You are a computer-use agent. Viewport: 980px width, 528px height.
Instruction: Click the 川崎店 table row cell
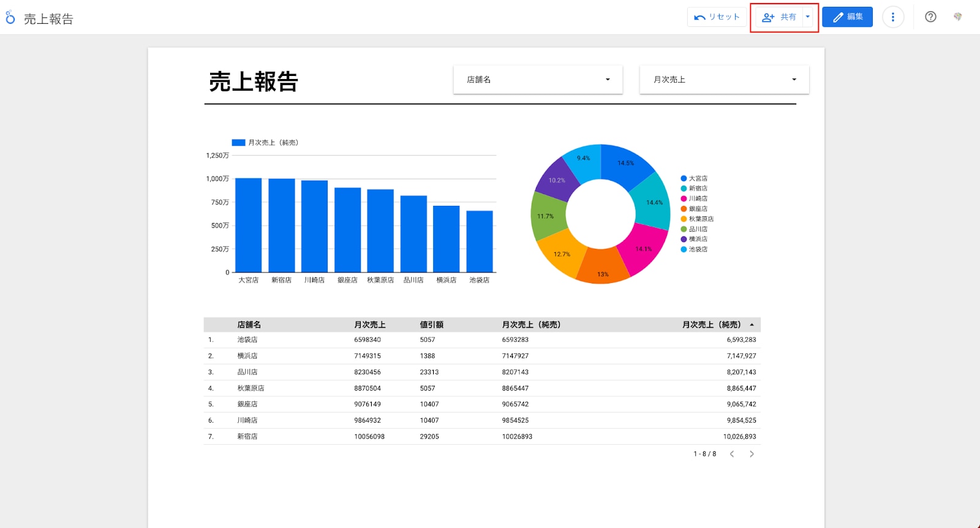click(x=247, y=421)
